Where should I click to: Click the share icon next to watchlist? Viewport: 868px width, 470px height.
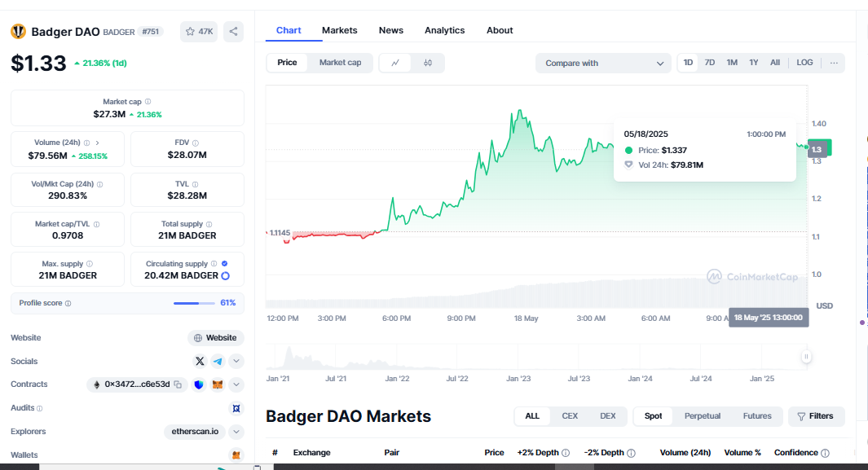point(234,32)
